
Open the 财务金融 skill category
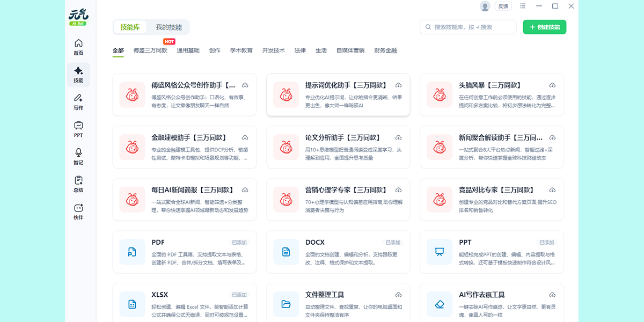click(386, 50)
